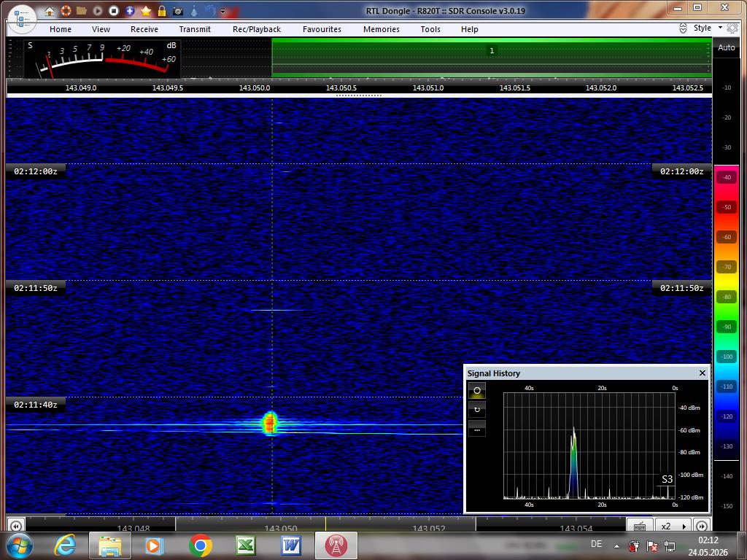Click the Signal History refresh arrow button
The height and width of the screenshot is (560, 747).
(477, 410)
